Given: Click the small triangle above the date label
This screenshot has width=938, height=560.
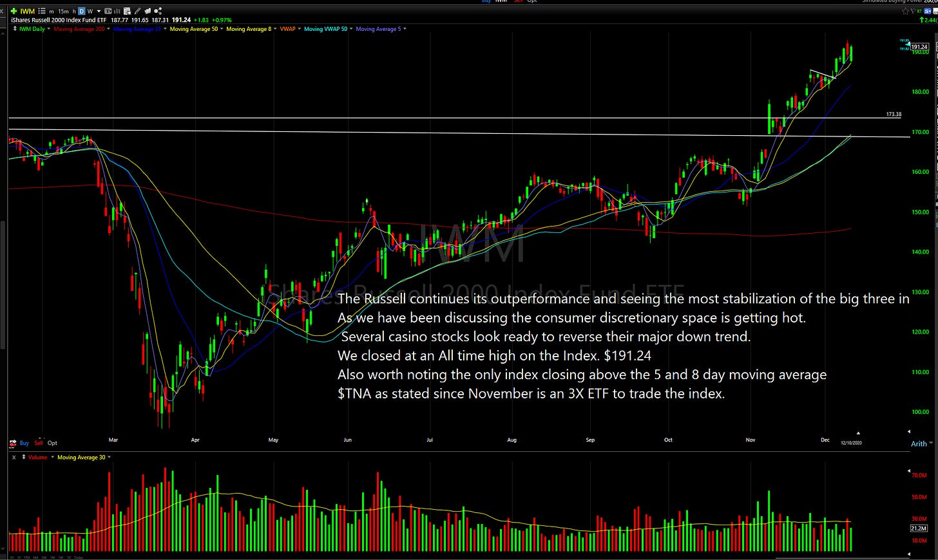Looking at the screenshot, I should point(857,433).
